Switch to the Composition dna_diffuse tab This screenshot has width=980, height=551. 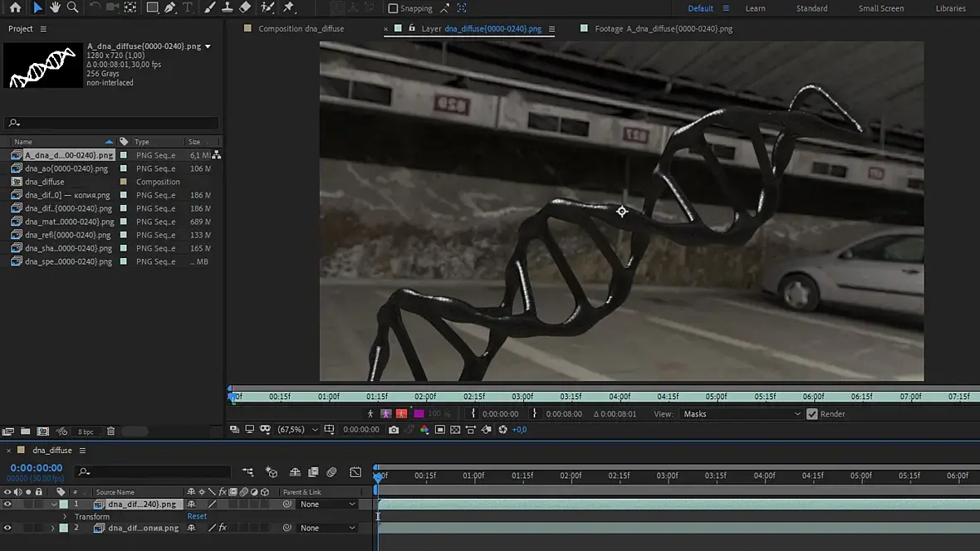click(x=301, y=28)
